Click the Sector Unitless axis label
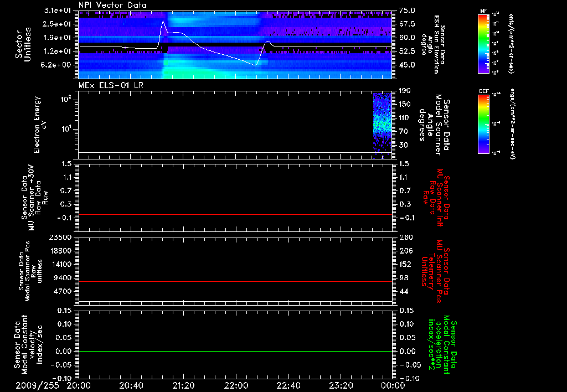567x392 pixels. point(23,45)
